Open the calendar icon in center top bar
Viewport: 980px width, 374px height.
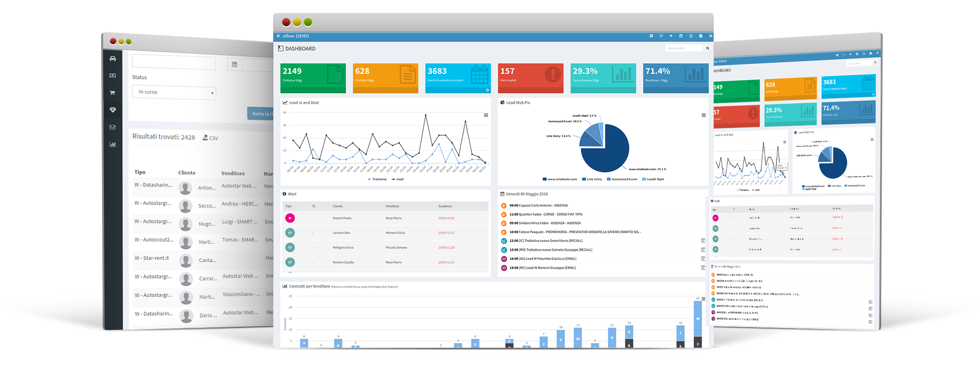(681, 36)
